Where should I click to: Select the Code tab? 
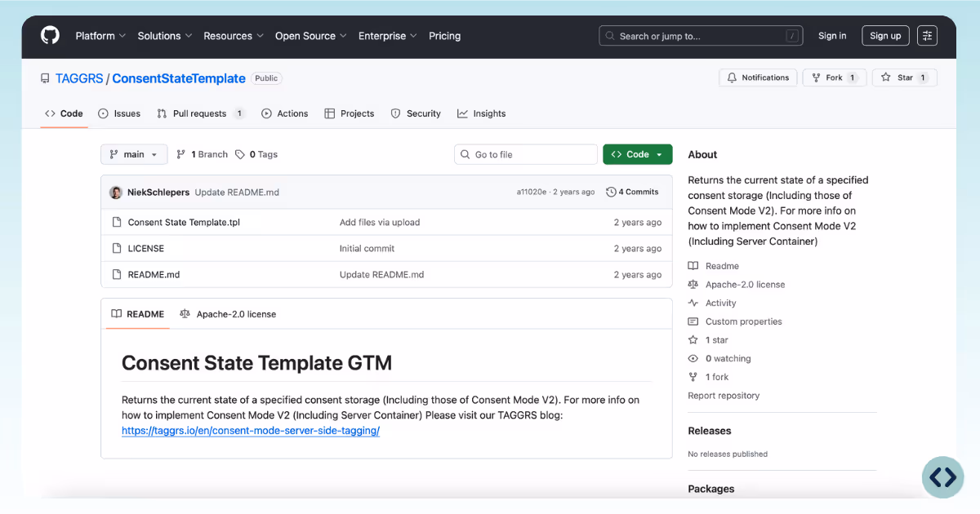64,113
